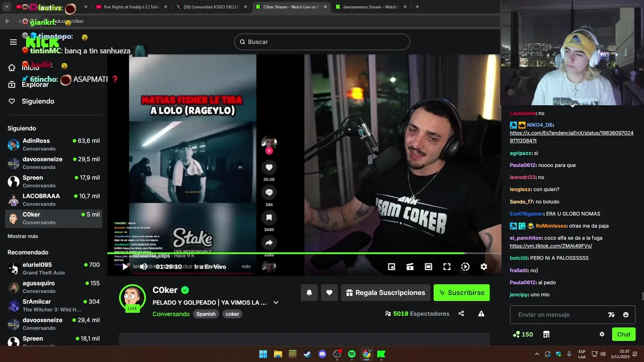Click chat username NIKO4_DB
The width and height of the screenshot is (644, 362).
click(x=540, y=125)
